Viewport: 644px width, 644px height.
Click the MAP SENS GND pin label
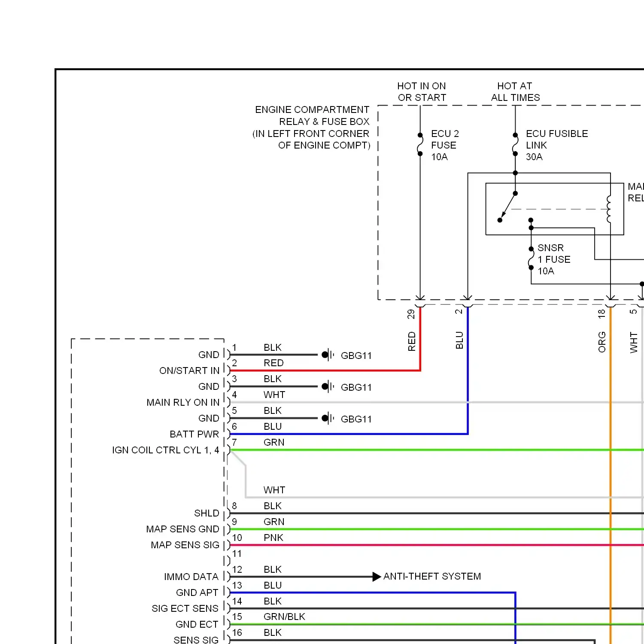pos(182,529)
